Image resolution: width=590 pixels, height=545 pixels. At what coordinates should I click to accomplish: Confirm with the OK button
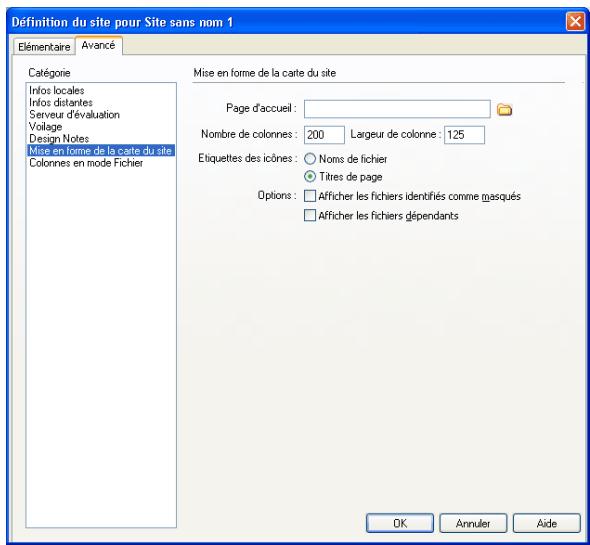click(x=400, y=523)
